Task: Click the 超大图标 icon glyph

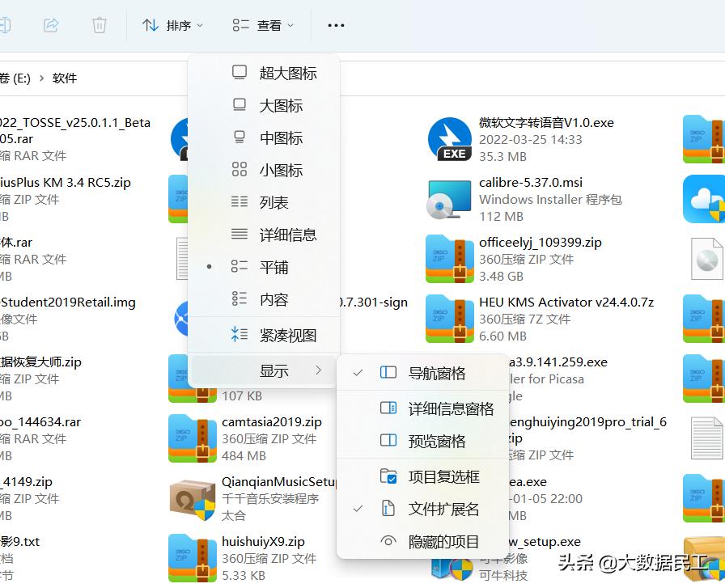Action: pyautogui.click(x=239, y=73)
